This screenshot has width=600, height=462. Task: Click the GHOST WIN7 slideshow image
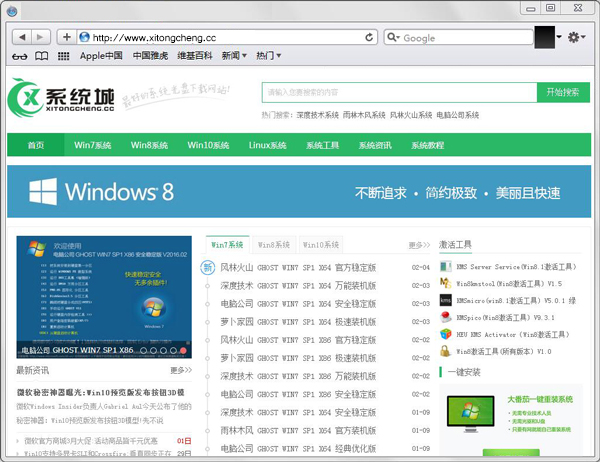tap(104, 297)
